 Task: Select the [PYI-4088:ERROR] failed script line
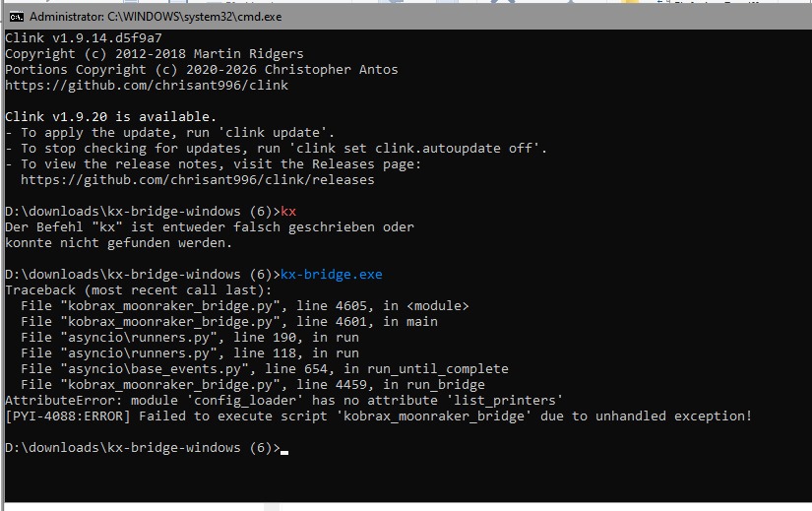[x=378, y=416]
